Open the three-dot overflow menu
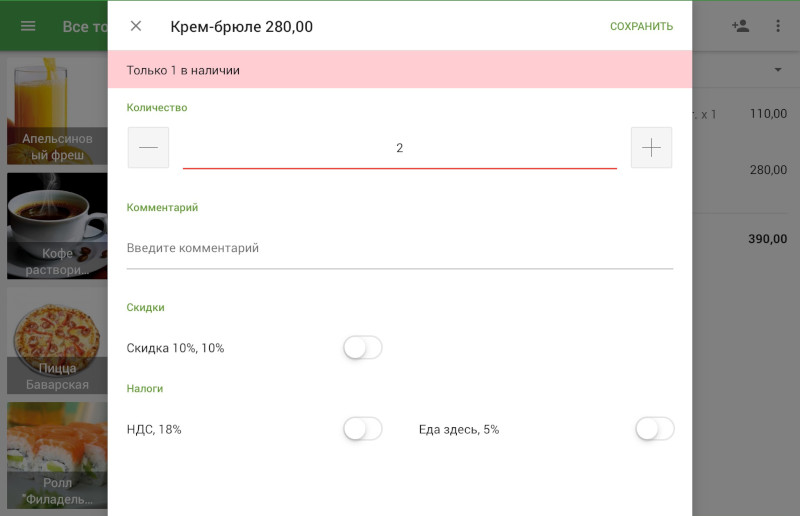The height and width of the screenshot is (516, 800). pos(778,26)
